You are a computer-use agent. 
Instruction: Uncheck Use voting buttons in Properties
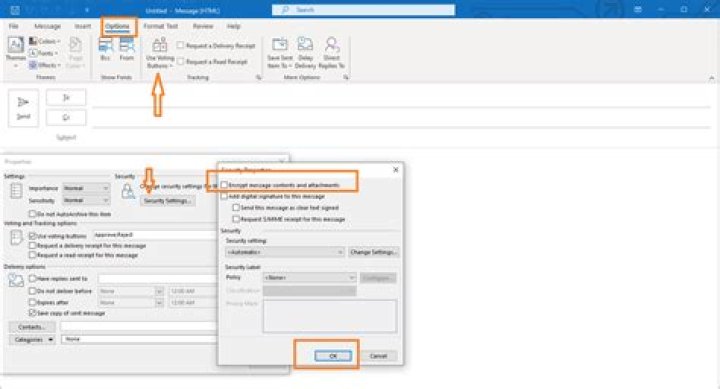[32, 236]
